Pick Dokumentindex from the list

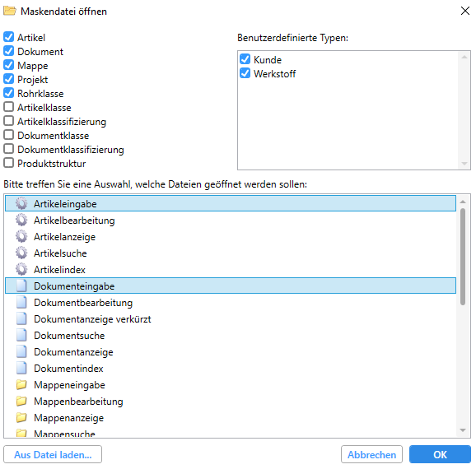pos(231,368)
